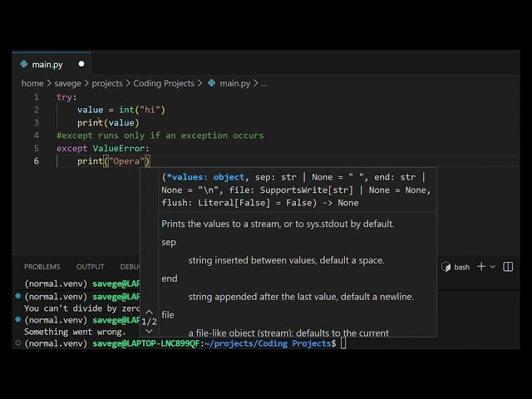
Task: Click the bash terminal profile icon
Action: tap(446, 267)
